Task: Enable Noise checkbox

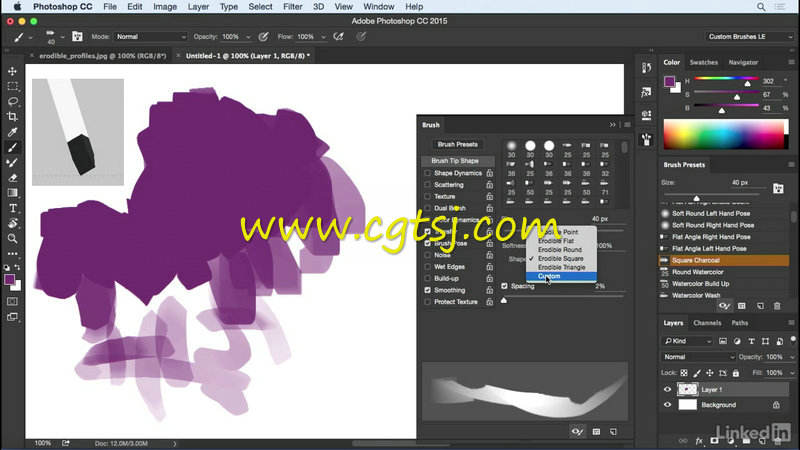Action: 428,255
